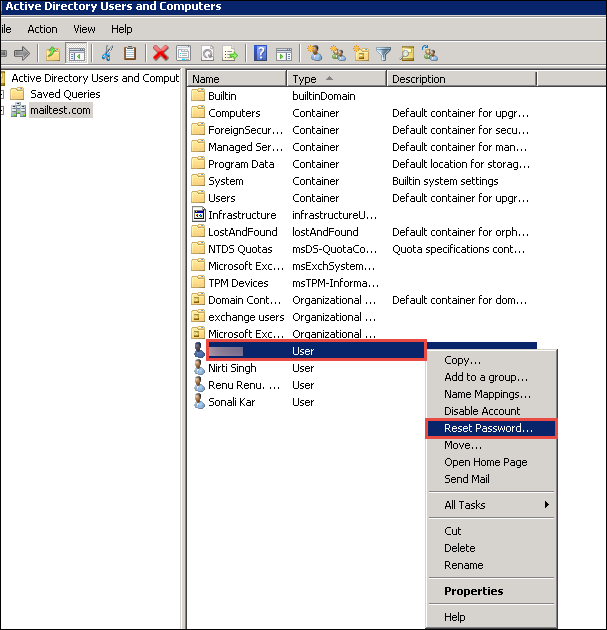
Task: Select the Domain Cont... organizational unit row
Action: 362,300
